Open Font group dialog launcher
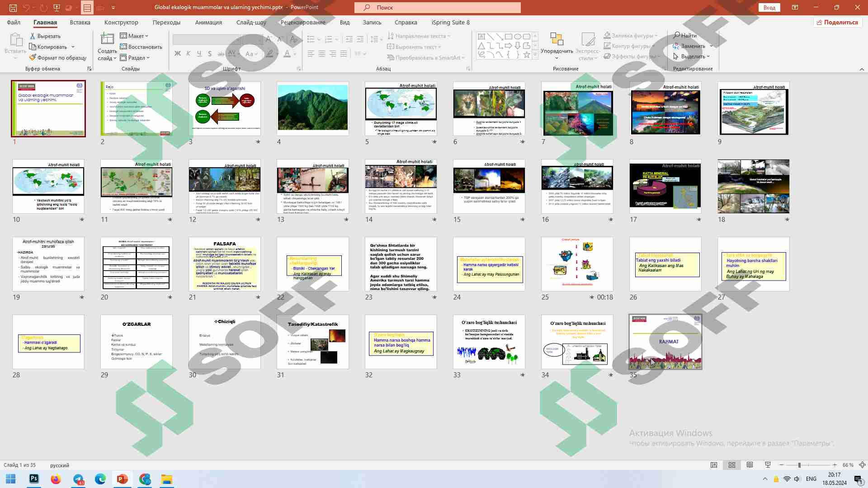This screenshot has height=488, width=868. click(299, 69)
